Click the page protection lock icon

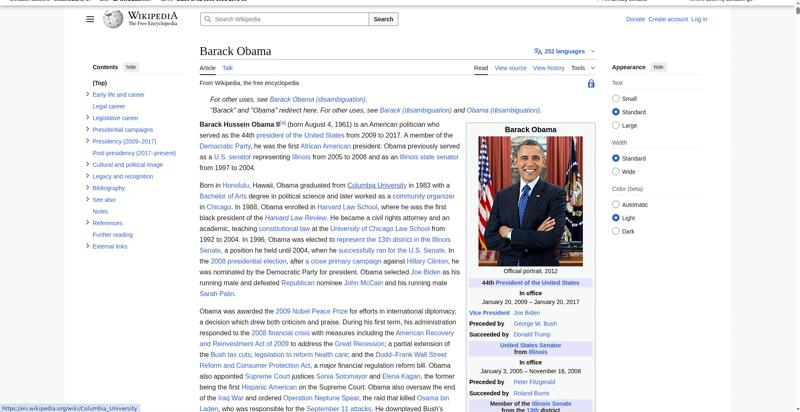click(x=591, y=84)
